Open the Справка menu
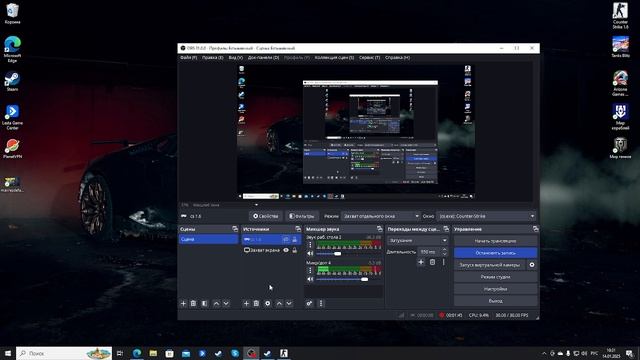Viewport: 640px width, 360px height. [398, 58]
